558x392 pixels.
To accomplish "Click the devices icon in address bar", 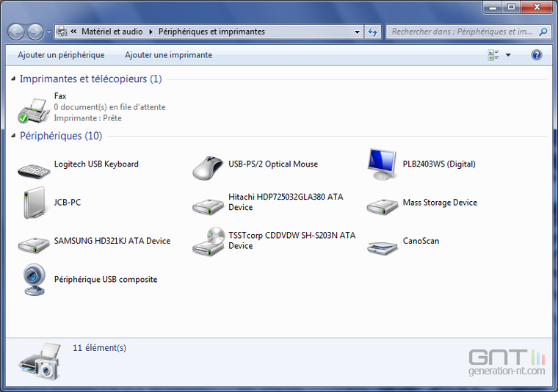I will click(x=62, y=32).
